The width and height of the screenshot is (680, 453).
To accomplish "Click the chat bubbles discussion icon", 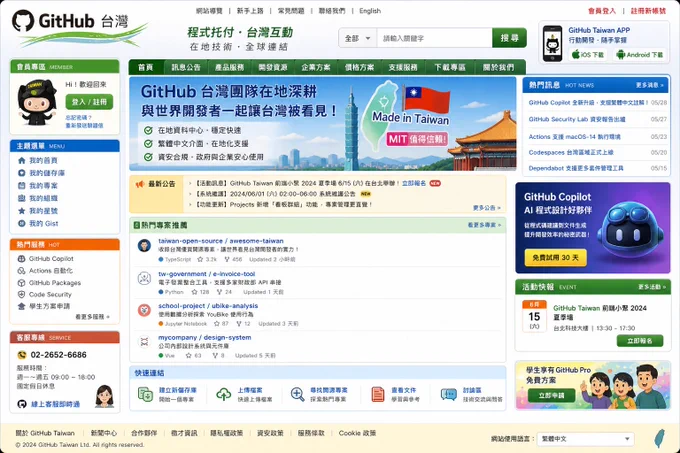I will (x=449, y=394).
